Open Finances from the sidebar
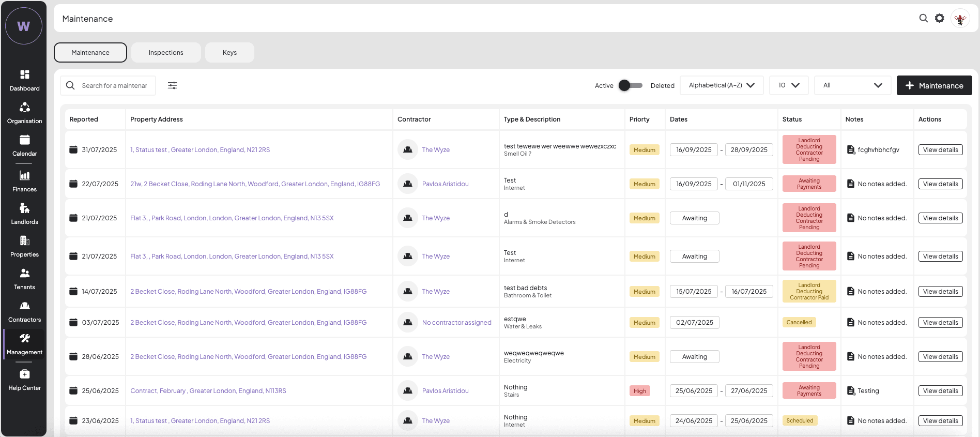The image size is (980, 437). [24, 181]
